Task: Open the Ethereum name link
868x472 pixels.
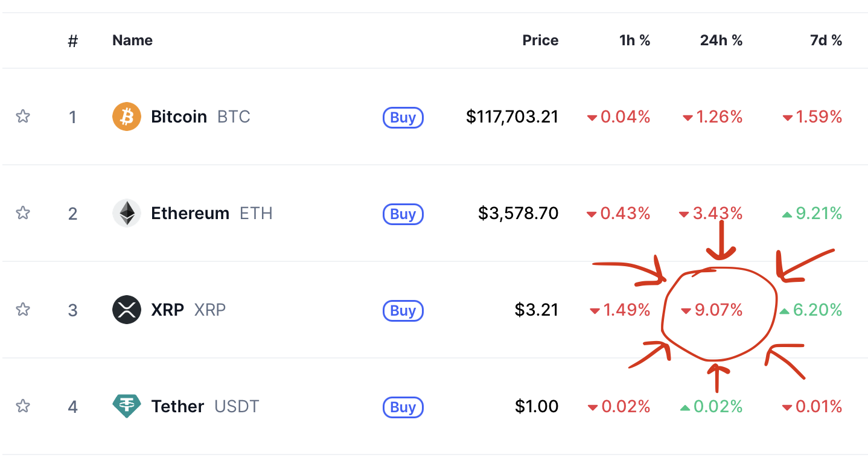Action: (190, 213)
